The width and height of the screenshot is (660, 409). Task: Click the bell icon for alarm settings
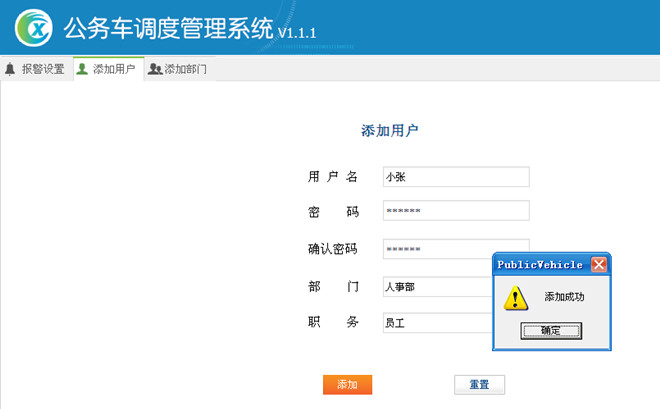click(x=10, y=70)
